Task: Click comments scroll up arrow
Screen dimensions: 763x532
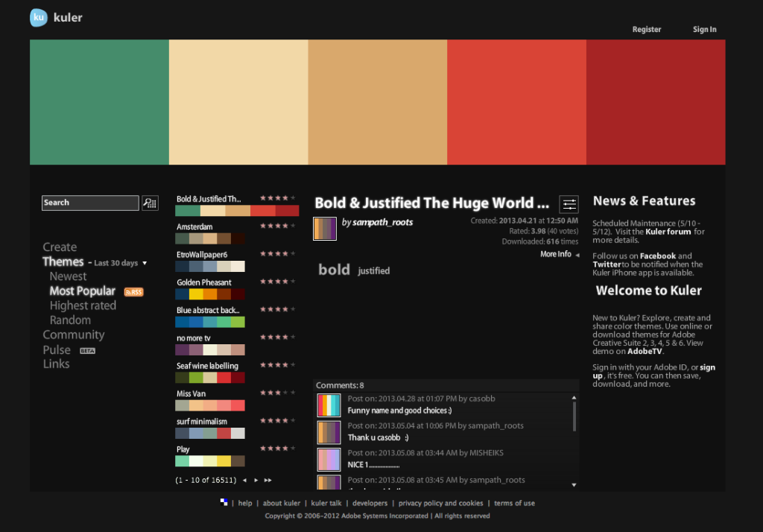Action: point(574,398)
